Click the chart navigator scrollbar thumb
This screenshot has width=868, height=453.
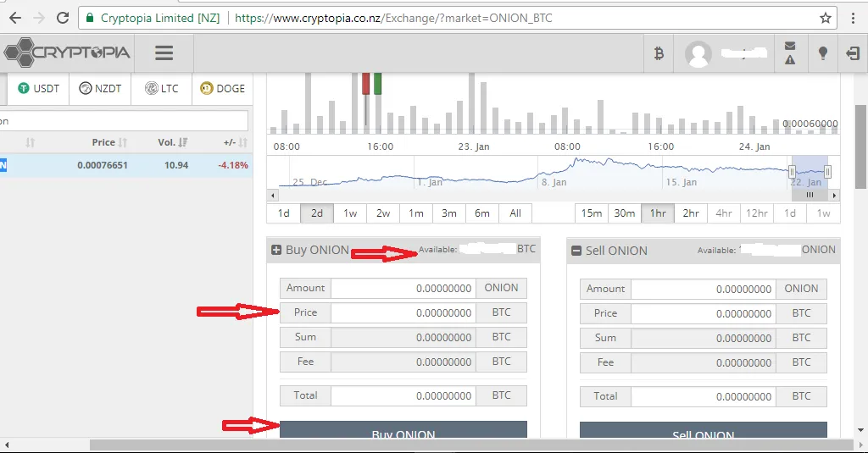point(810,196)
